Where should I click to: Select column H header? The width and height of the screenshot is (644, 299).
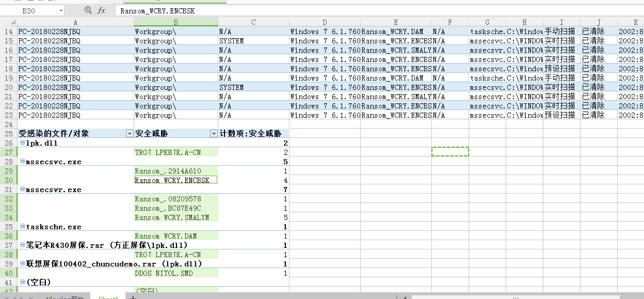coord(524,22)
